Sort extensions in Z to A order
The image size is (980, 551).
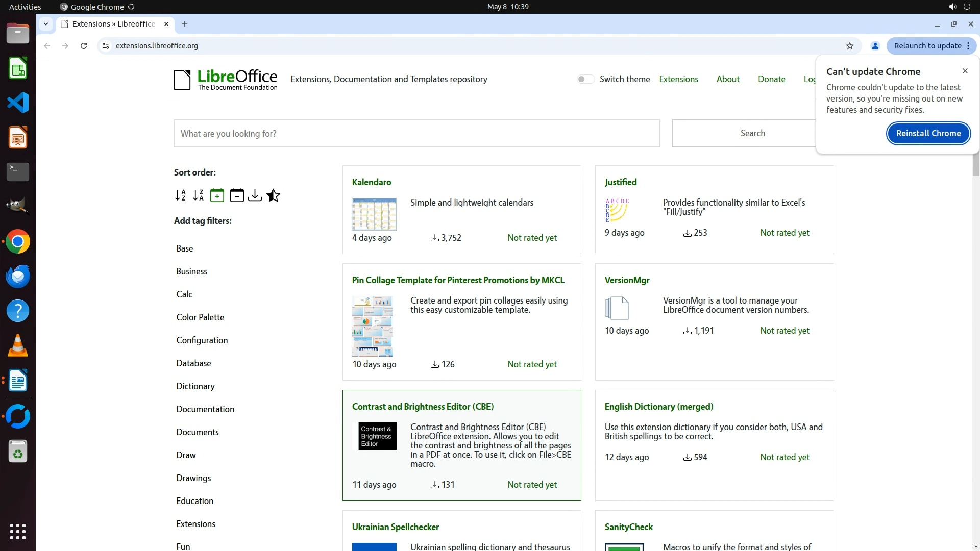(199, 195)
